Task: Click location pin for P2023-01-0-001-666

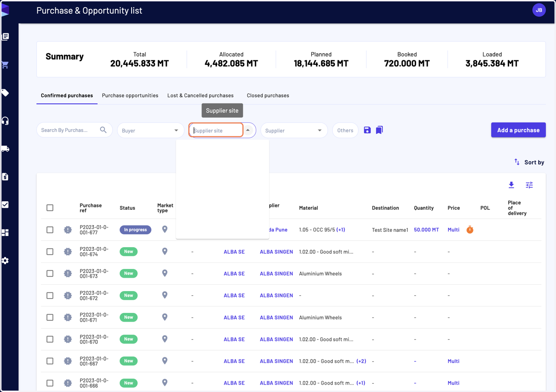Action: pyautogui.click(x=164, y=383)
